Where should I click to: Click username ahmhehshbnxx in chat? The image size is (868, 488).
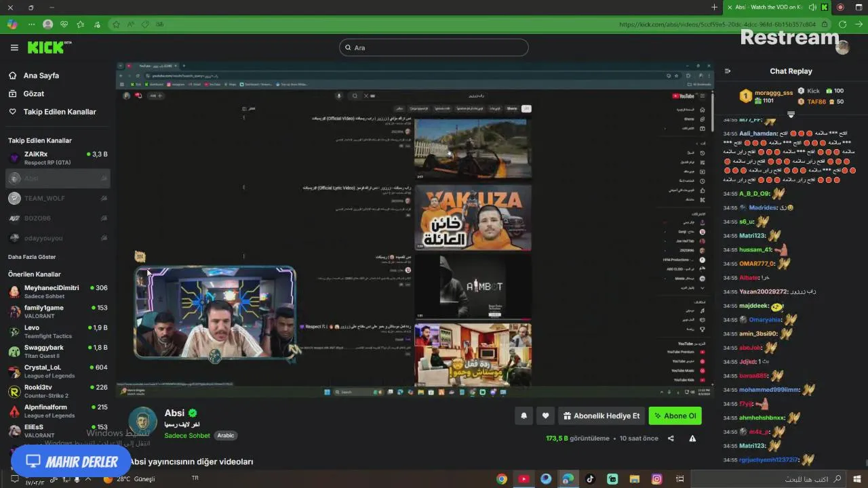762,418
